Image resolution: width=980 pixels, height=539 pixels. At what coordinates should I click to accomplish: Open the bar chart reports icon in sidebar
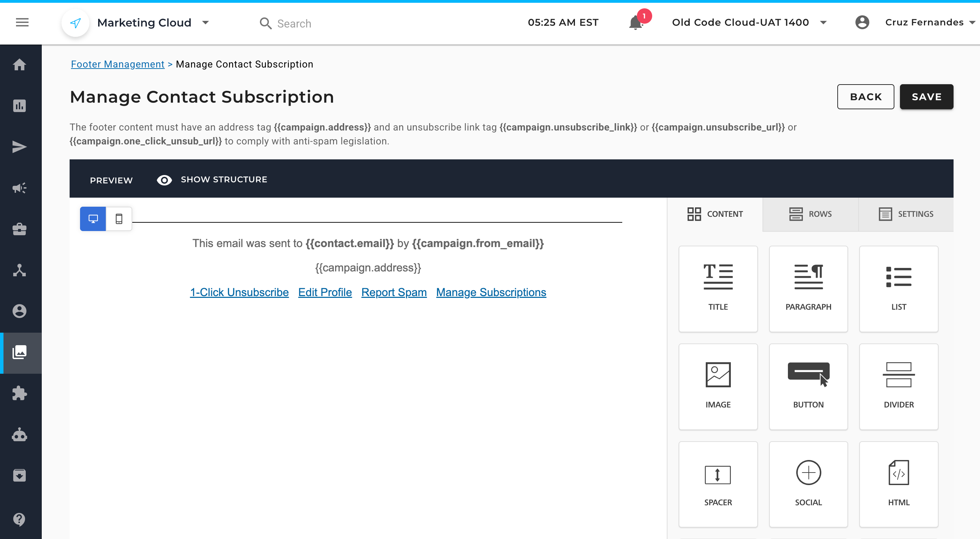(x=20, y=106)
